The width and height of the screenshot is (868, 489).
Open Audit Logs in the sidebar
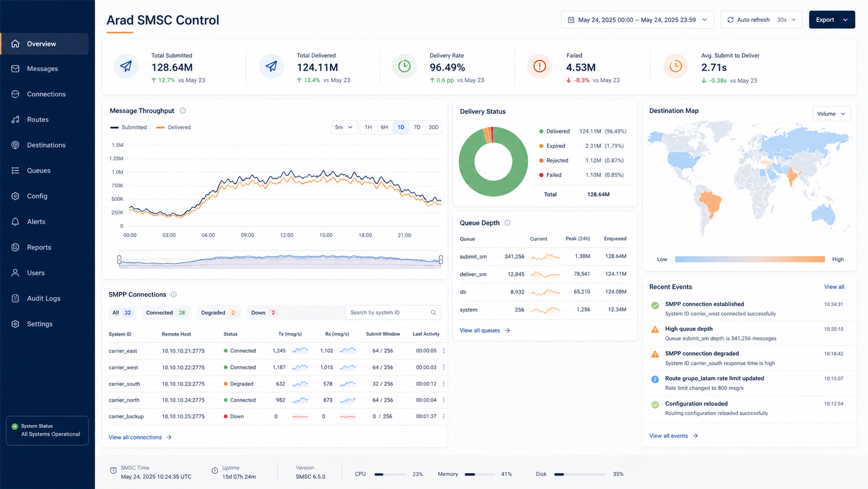point(45,298)
